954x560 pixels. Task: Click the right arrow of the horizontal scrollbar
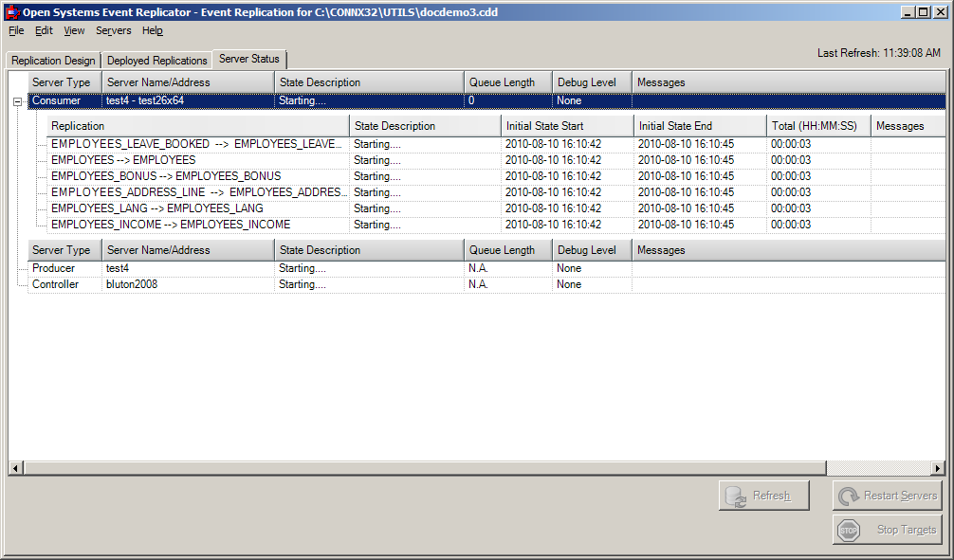[x=938, y=468]
